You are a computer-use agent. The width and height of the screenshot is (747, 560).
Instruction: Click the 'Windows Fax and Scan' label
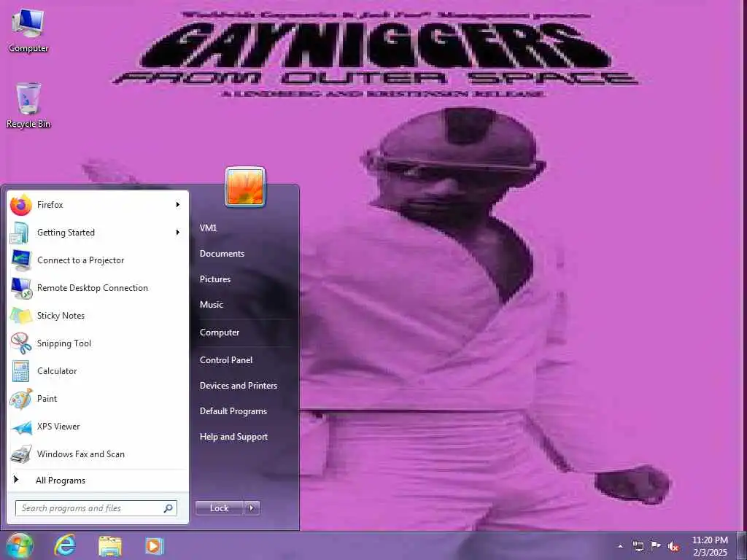pos(80,454)
